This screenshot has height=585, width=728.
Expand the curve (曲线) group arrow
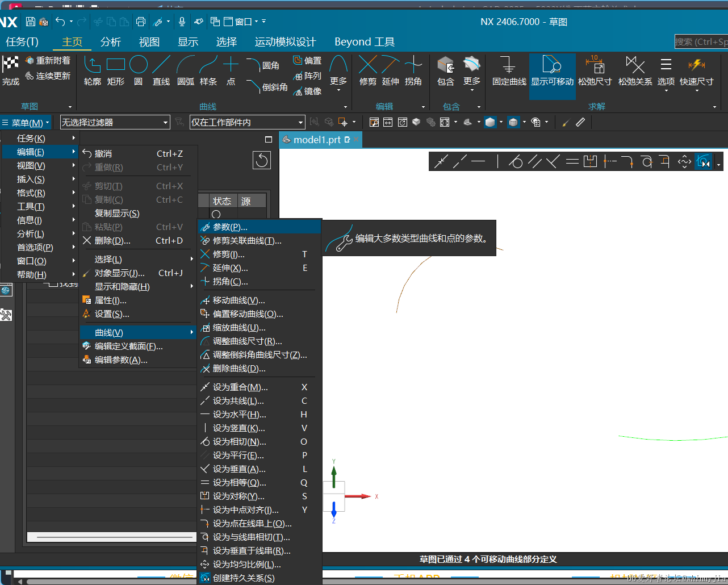coord(345,107)
